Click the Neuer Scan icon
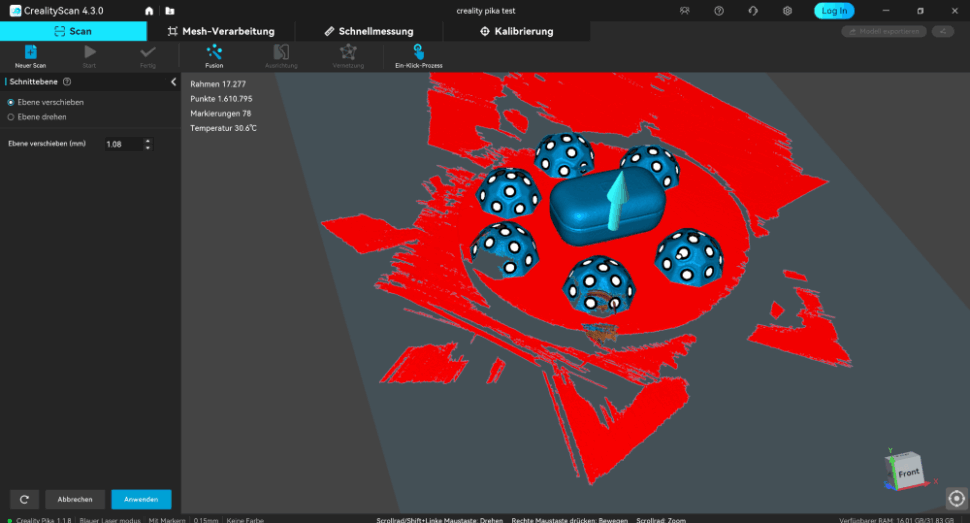 30,52
